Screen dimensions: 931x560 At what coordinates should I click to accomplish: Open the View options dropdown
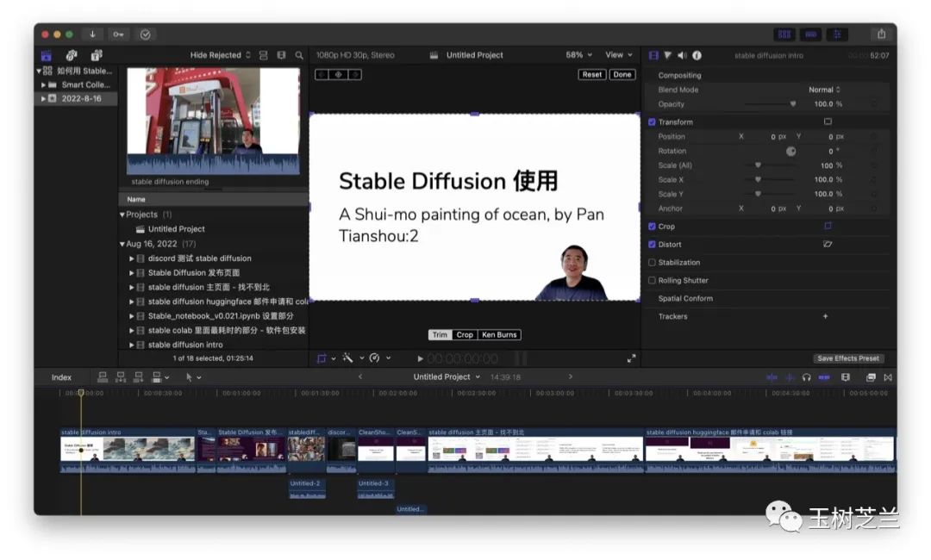[x=619, y=55]
